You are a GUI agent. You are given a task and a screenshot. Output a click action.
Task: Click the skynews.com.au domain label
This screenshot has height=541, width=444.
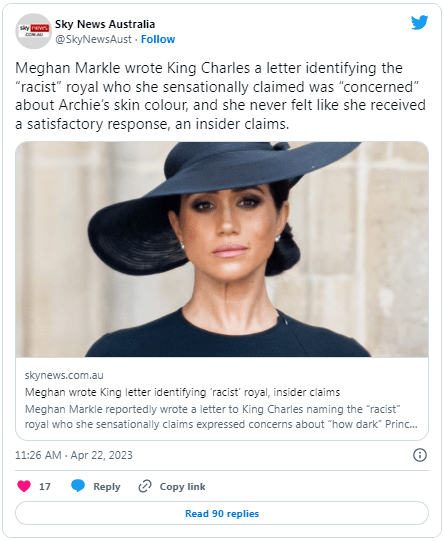pyautogui.click(x=64, y=375)
